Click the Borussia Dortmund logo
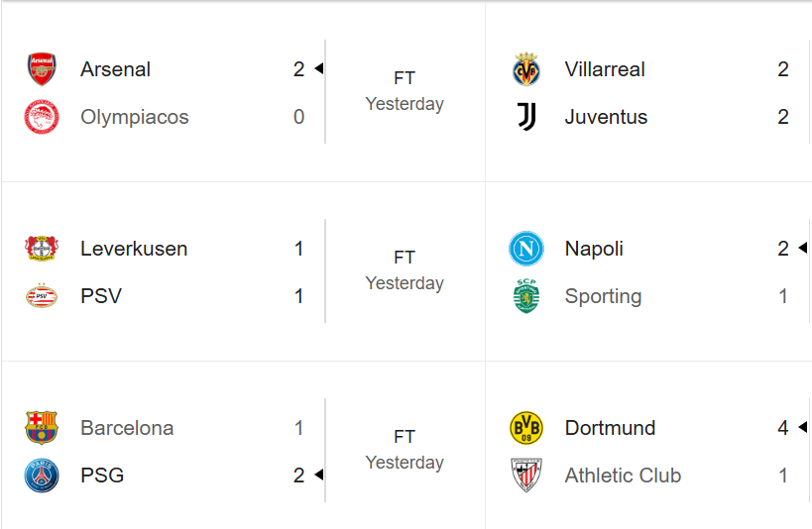 tap(526, 428)
